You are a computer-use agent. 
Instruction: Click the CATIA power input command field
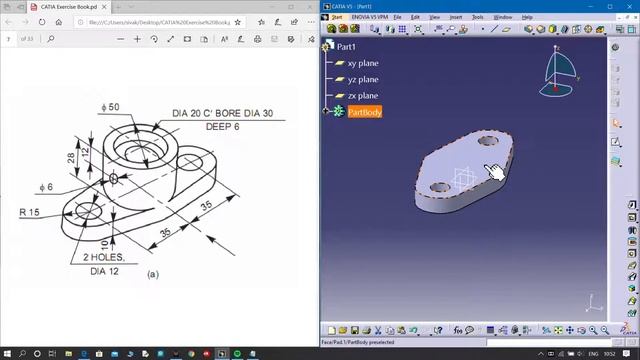[x=549, y=342]
